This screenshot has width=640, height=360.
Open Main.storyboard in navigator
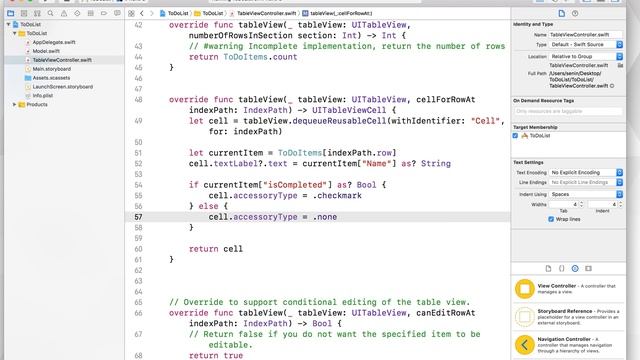[51, 69]
